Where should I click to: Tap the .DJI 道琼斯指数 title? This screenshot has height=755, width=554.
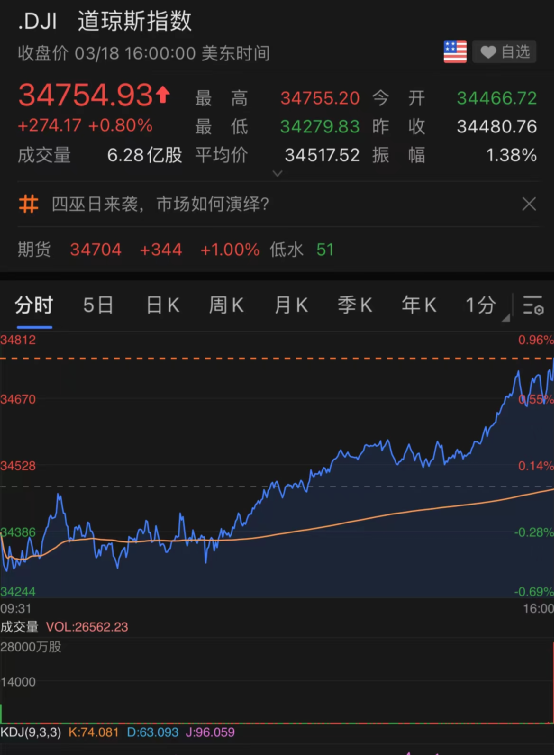(x=105, y=22)
